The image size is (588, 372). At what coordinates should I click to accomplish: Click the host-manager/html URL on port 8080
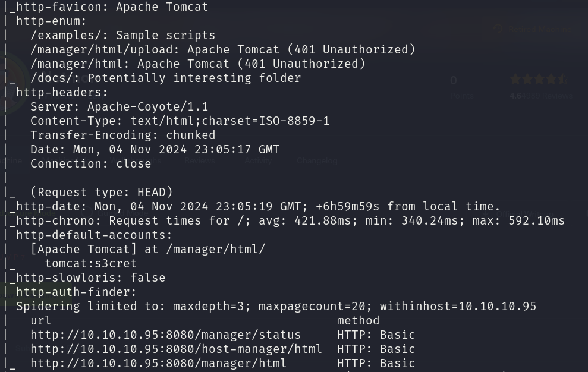click(176, 349)
